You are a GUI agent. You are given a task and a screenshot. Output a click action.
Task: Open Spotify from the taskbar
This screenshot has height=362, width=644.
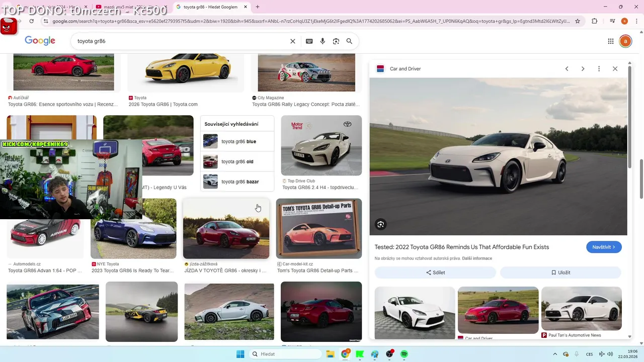tap(404, 354)
